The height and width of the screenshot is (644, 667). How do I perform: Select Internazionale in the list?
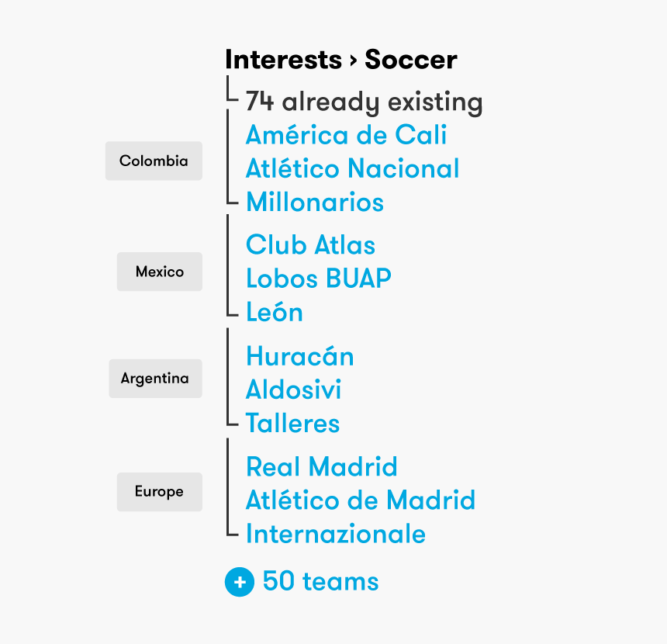coord(336,534)
